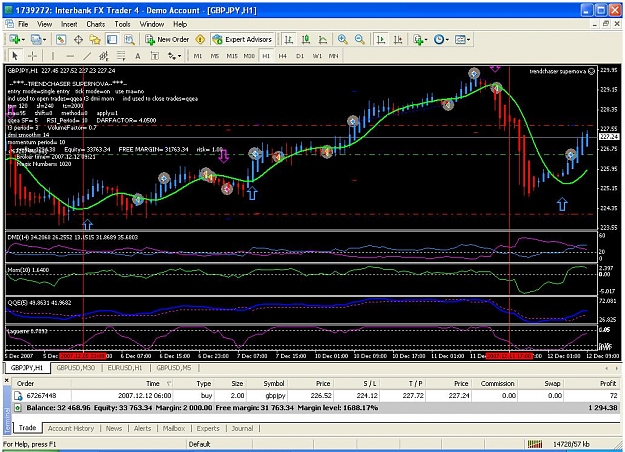Select the crosshair tool
Viewport: 625px width, 452px height.
32,56
